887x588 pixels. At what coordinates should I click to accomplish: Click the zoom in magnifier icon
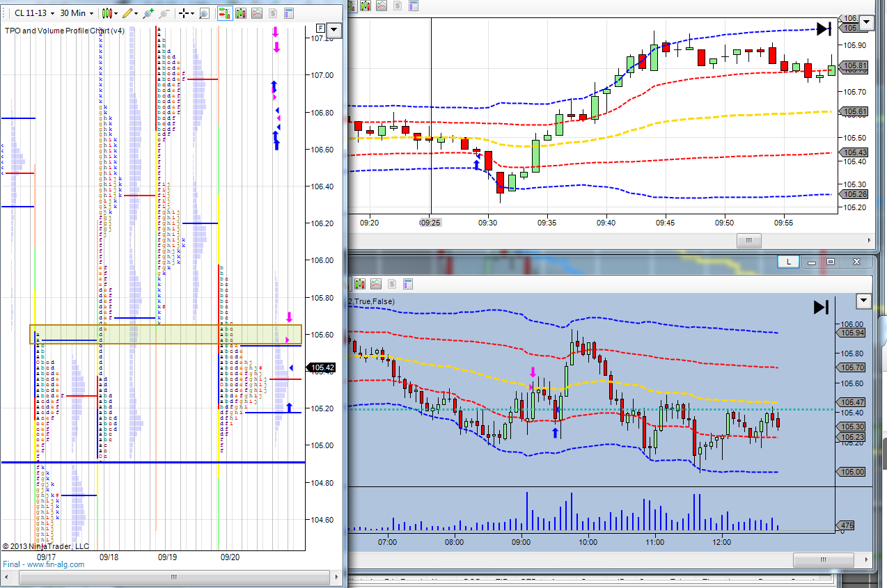coord(148,13)
